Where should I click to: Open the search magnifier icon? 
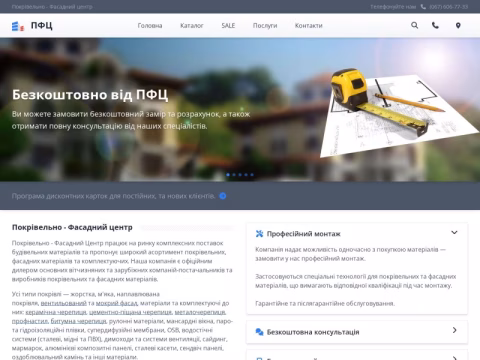414,25
